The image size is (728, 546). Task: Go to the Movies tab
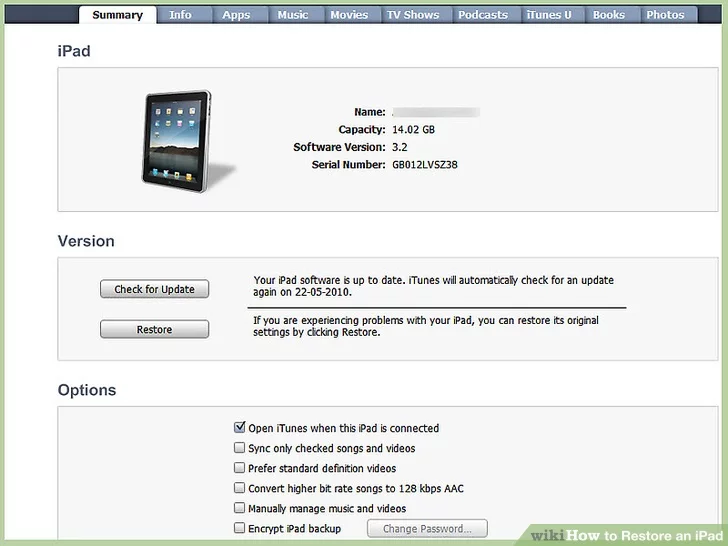pos(349,15)
